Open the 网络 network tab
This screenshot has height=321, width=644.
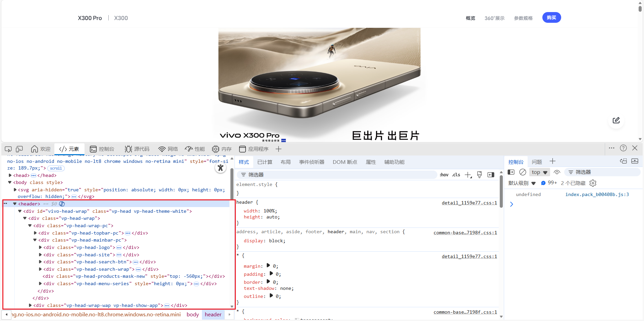[168, 149]
